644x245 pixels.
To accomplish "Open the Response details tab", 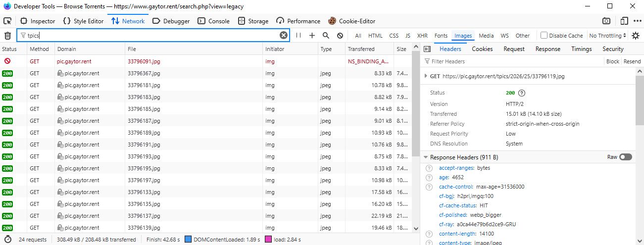I will (x=548, y=49).
